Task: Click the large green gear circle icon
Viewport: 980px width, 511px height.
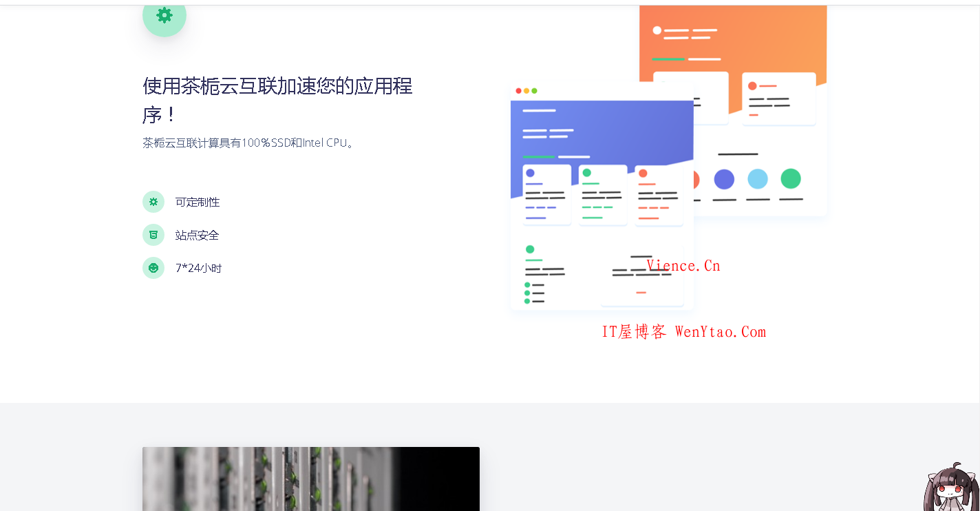Action: (164, 17)
